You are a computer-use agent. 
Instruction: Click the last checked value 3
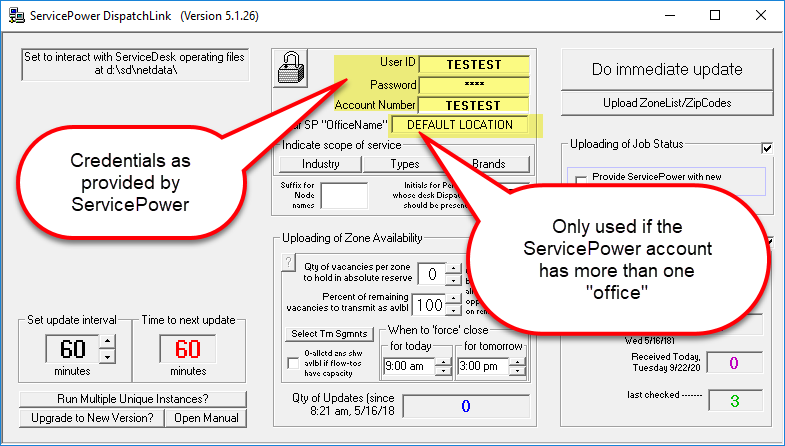pos(735,401)
